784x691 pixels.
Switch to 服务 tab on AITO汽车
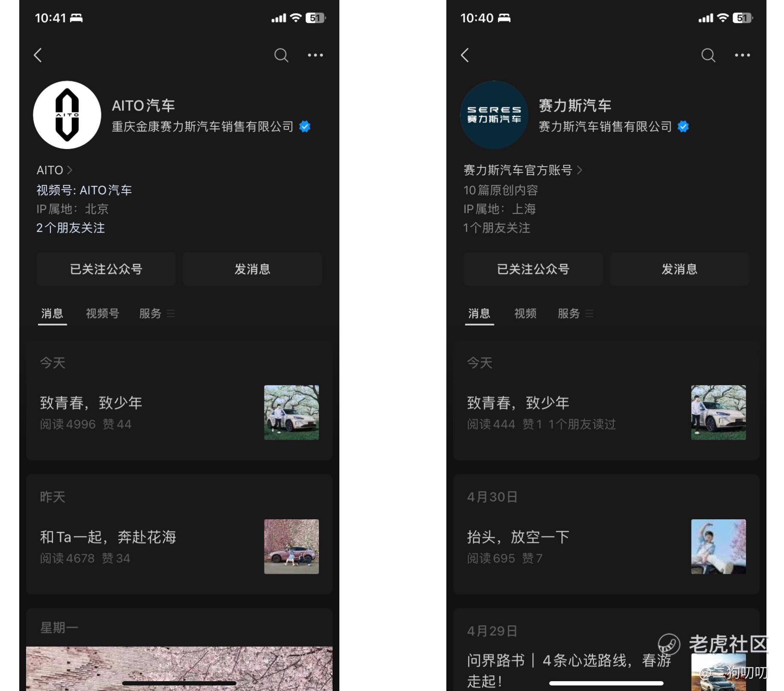(150, 314)
